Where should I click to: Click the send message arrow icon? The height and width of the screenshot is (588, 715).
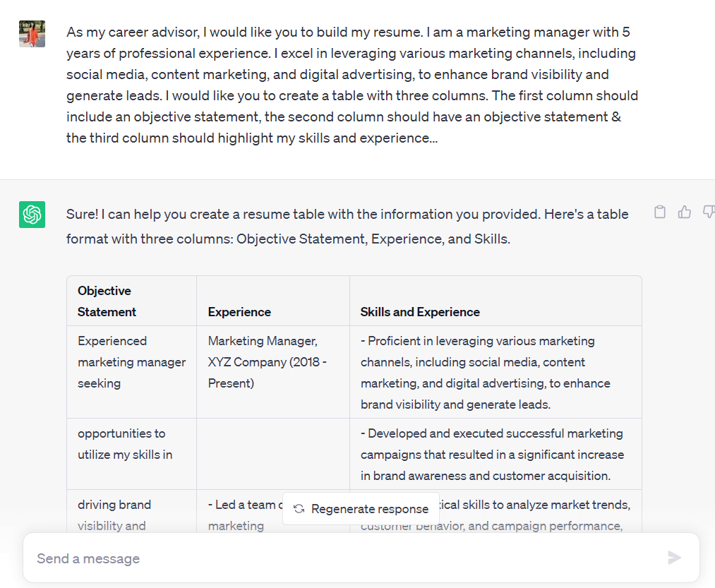(675, 558)
